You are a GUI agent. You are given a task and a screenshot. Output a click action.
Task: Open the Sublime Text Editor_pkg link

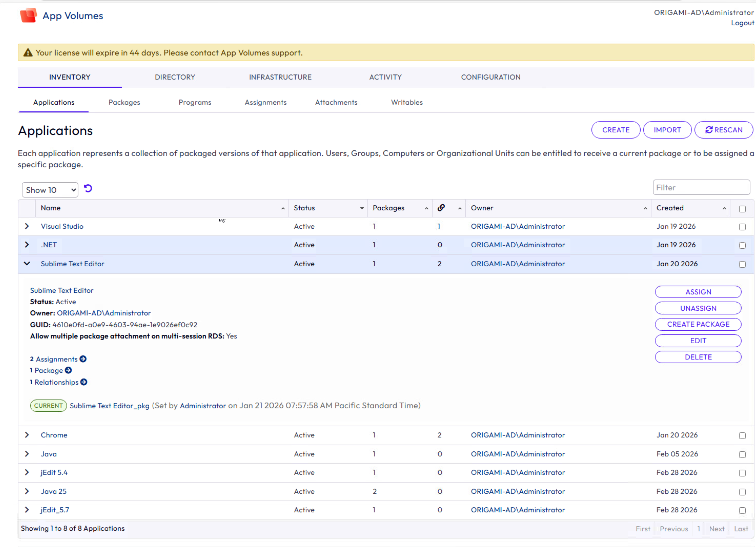coord(109,406)
